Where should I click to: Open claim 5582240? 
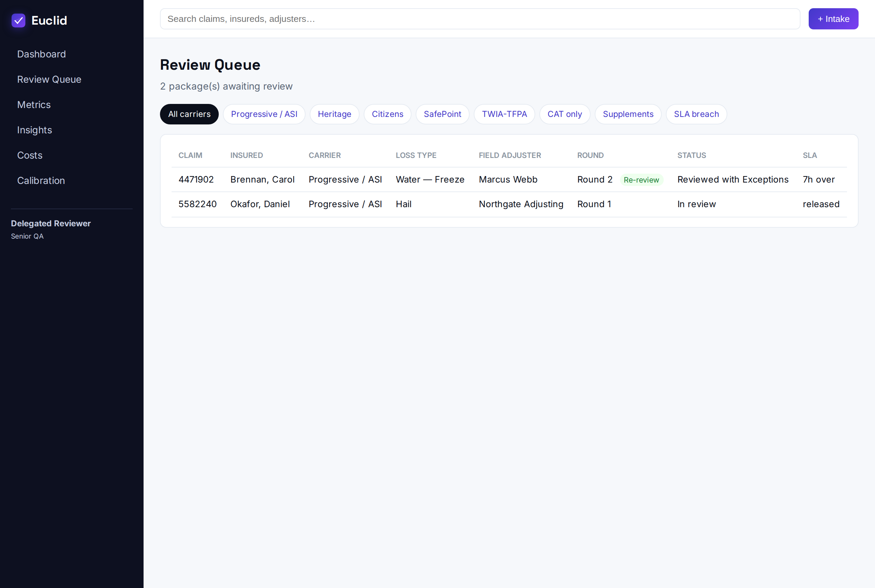(198, 204)
